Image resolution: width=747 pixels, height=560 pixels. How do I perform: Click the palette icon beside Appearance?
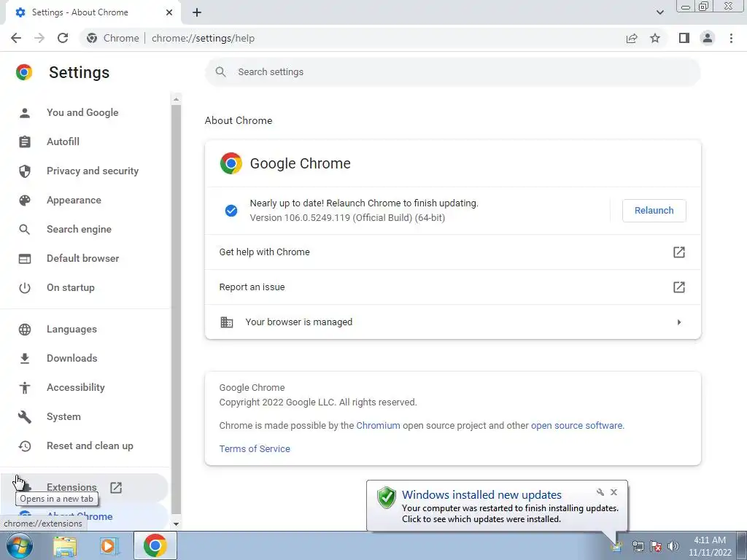(x=24, y=201)
